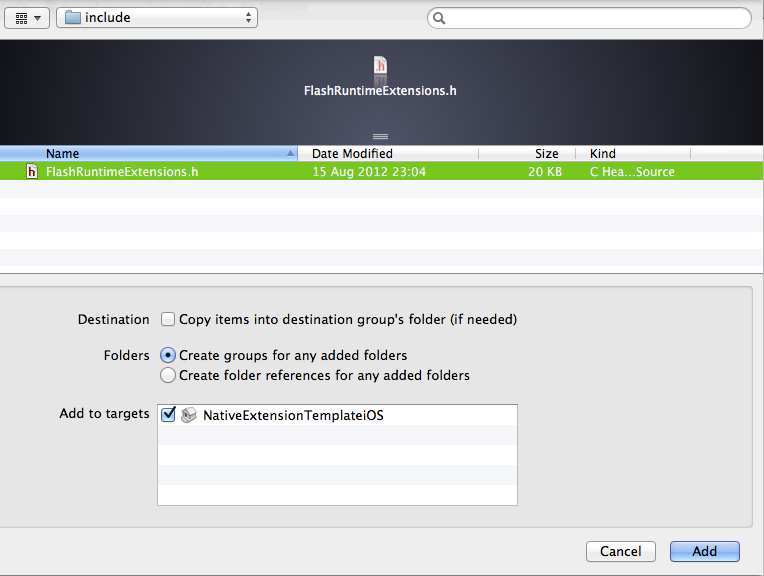The image size is (764, 576).
Task: Uncheck the NativeExtensionTemplateiOS target checkbox
Action: click(168, 415)
